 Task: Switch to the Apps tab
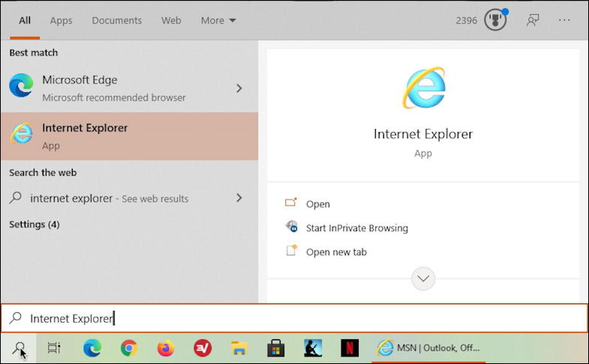(61, 20)
